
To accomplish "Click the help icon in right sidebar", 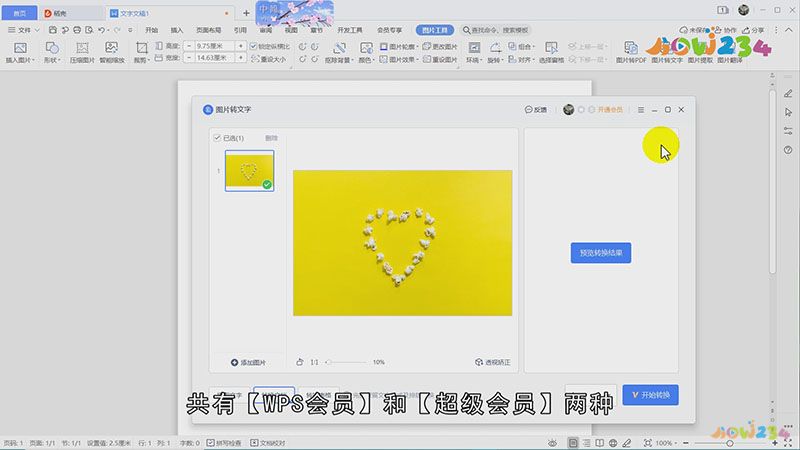I will 788,150.
